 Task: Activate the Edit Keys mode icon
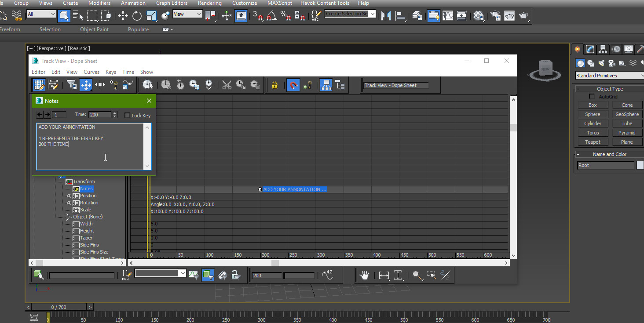tap(39, 85)
